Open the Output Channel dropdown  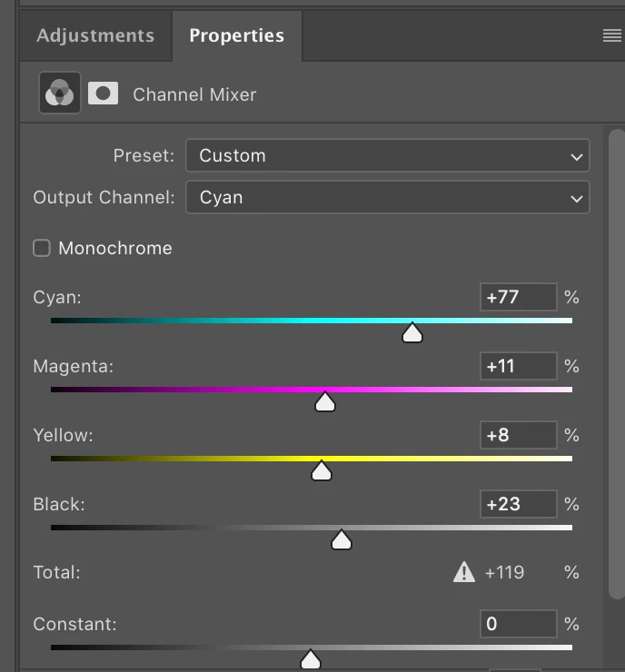coord(387,197)
